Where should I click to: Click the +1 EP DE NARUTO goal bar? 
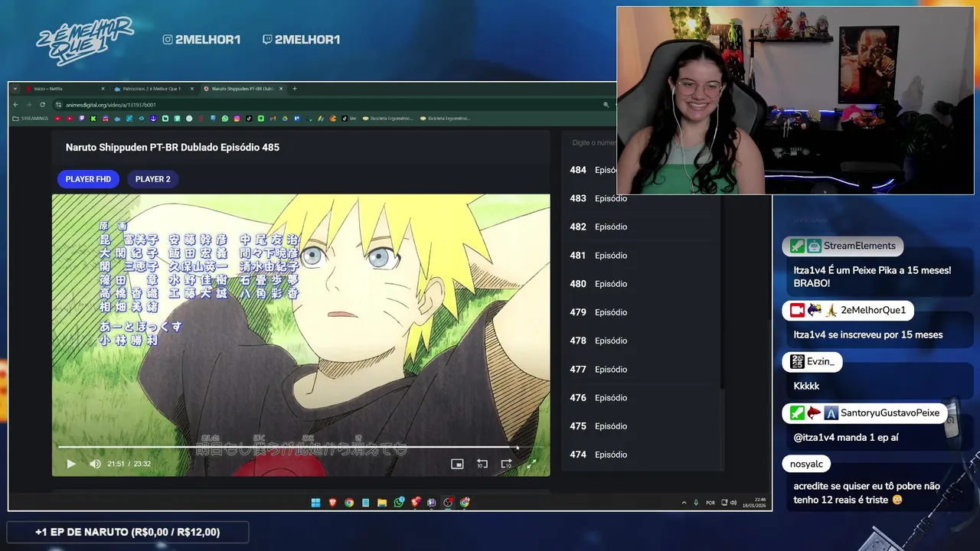(x=127, y=532)
